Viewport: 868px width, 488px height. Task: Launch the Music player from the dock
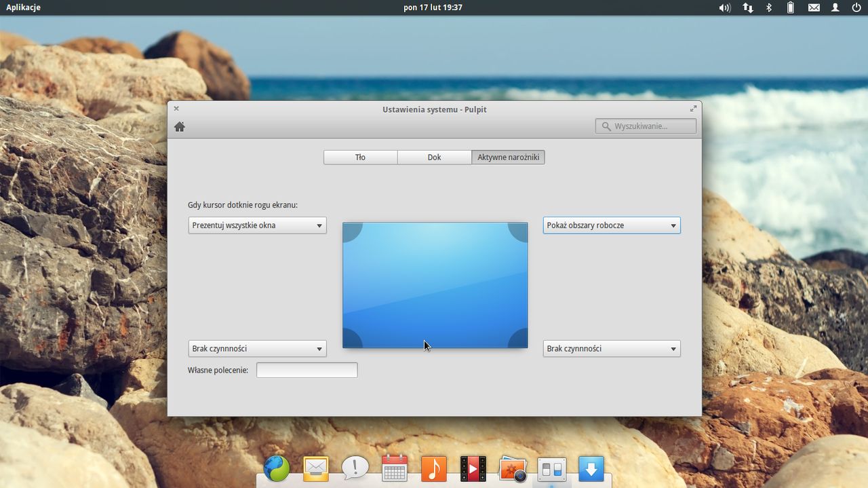(x=434, y=469)
